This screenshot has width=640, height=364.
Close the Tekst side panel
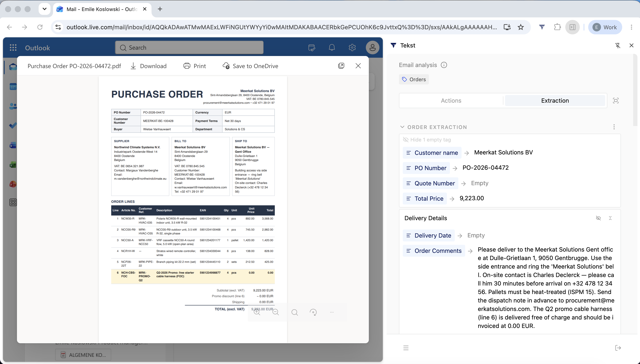tap(632, 45)
